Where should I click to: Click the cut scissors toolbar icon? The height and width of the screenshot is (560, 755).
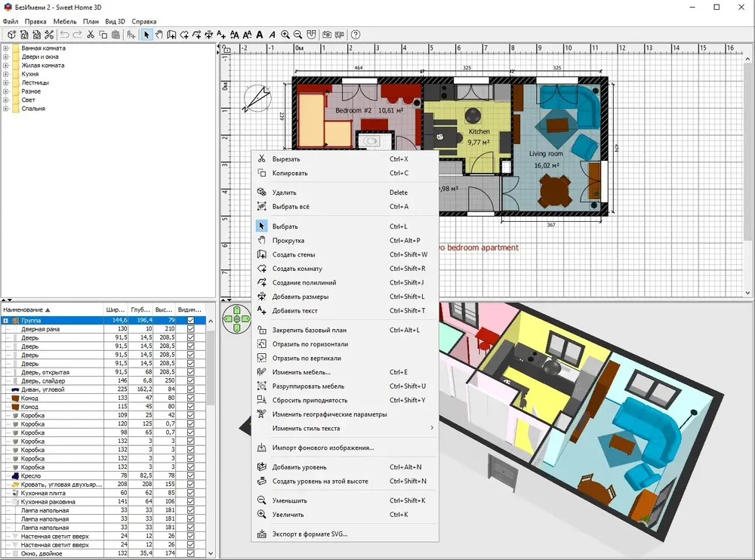point(90,35)
